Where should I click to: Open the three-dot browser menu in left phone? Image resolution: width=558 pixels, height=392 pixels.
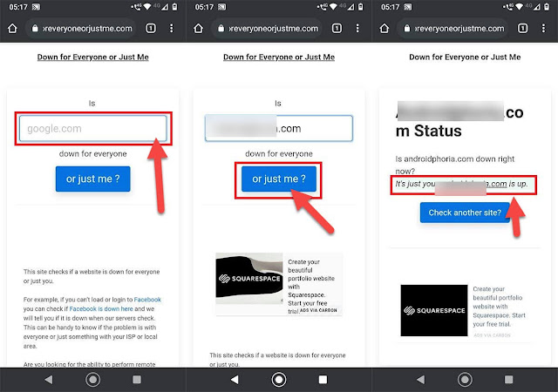pos(172,29)
